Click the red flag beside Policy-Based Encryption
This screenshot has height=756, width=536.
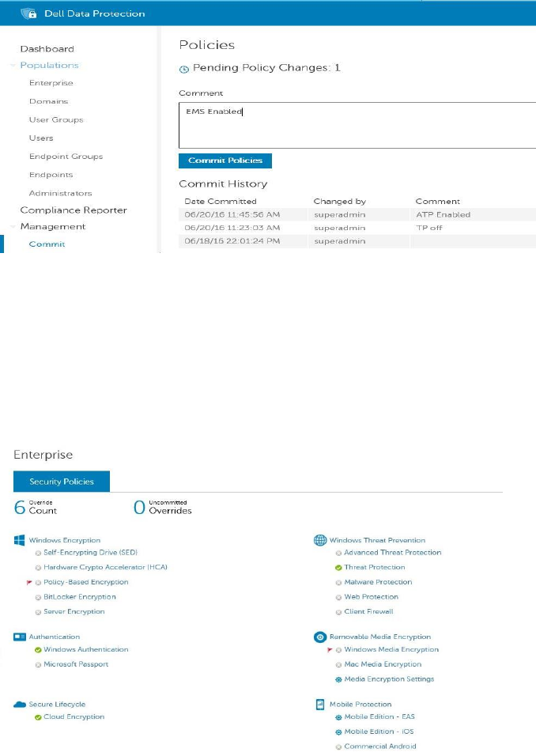tap(29, 583)
